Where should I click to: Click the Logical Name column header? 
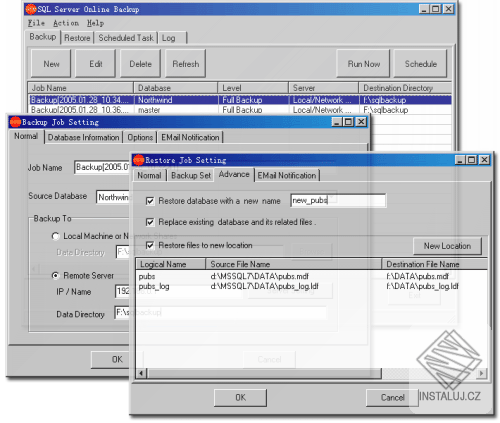coord(171,264)
